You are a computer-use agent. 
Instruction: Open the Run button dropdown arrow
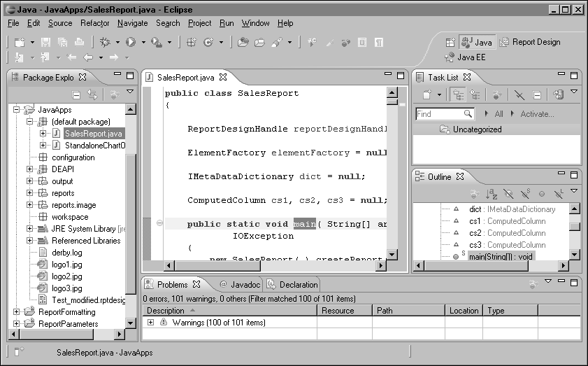click(143, 43)
